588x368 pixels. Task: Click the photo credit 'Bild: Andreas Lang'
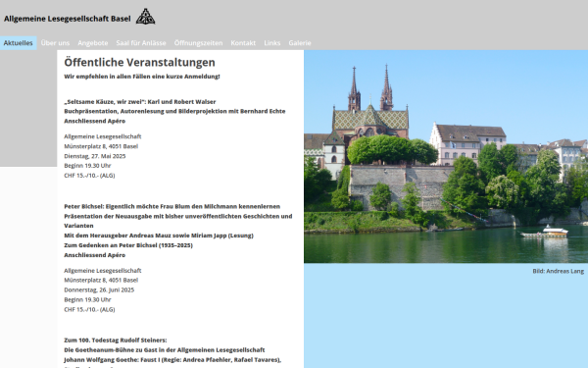pyautogui.click(x=558, y=271)
